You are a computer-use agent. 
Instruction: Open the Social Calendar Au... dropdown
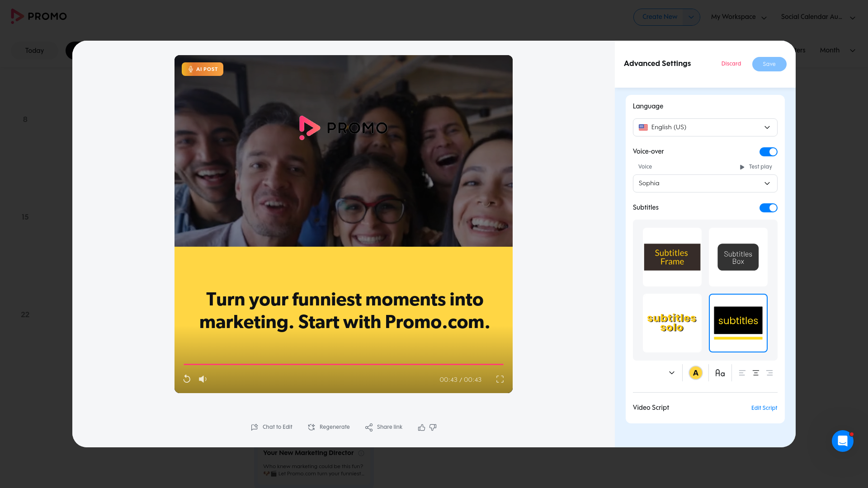(818, 17)
